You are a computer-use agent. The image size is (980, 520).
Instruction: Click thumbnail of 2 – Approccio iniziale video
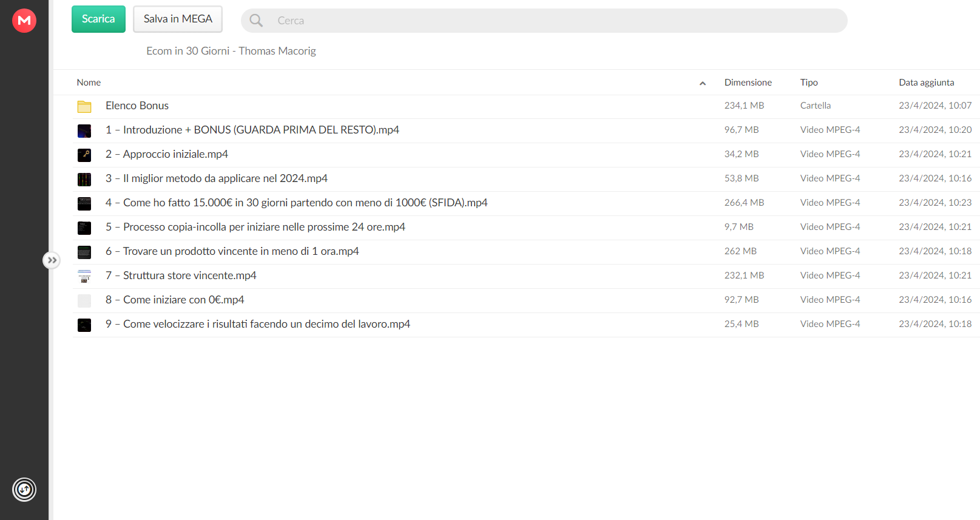84,155
